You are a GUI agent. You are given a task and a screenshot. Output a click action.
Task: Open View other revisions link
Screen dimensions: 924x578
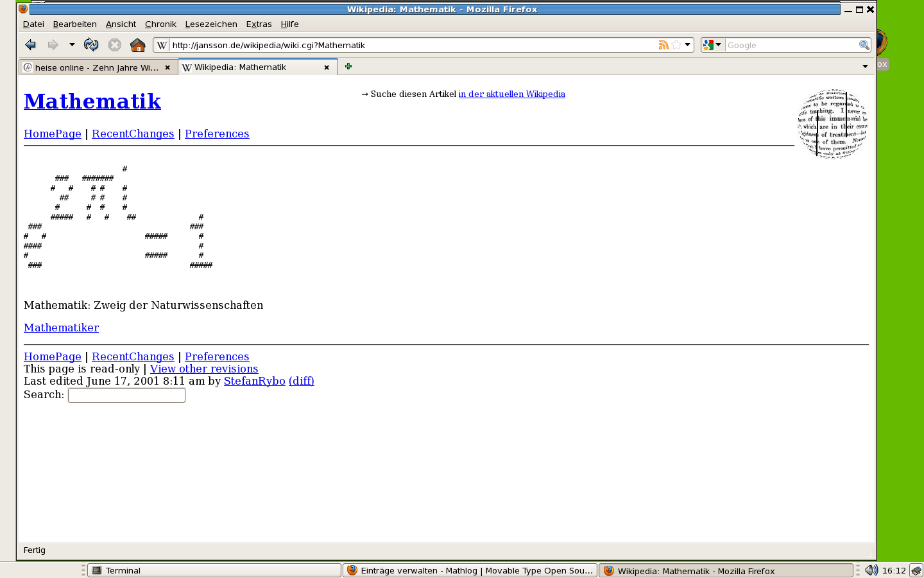(204, 369)
